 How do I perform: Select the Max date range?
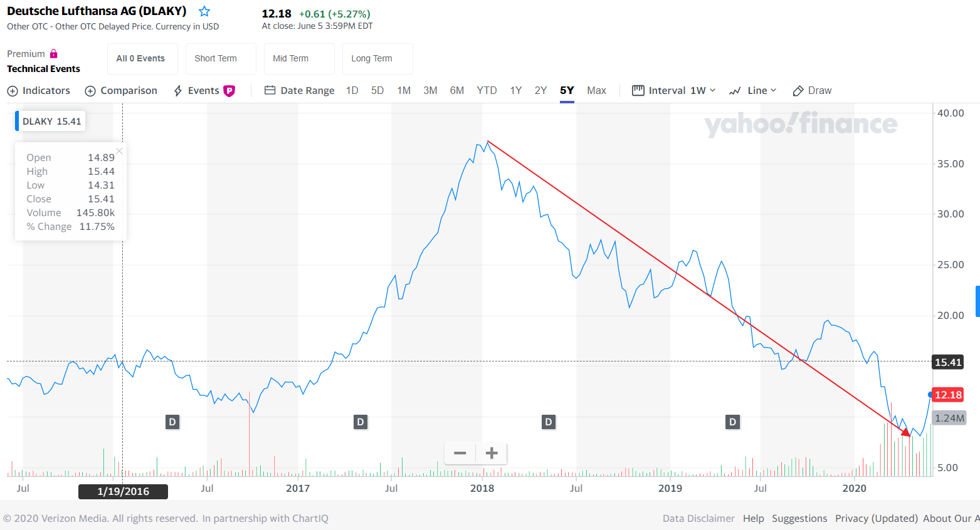click(x=596, y=91)
